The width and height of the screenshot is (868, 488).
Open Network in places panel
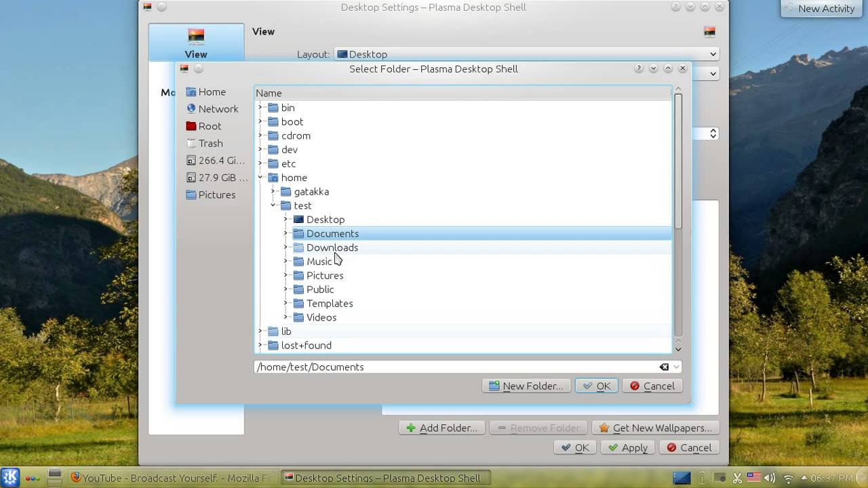[x=212, y=108]
